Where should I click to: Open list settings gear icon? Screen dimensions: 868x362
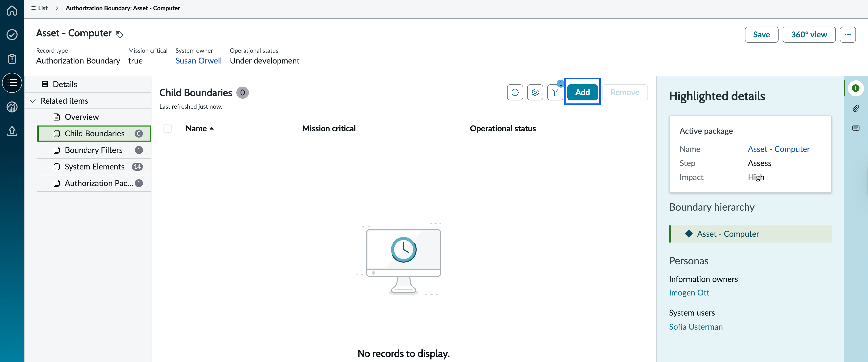(535, 92)
